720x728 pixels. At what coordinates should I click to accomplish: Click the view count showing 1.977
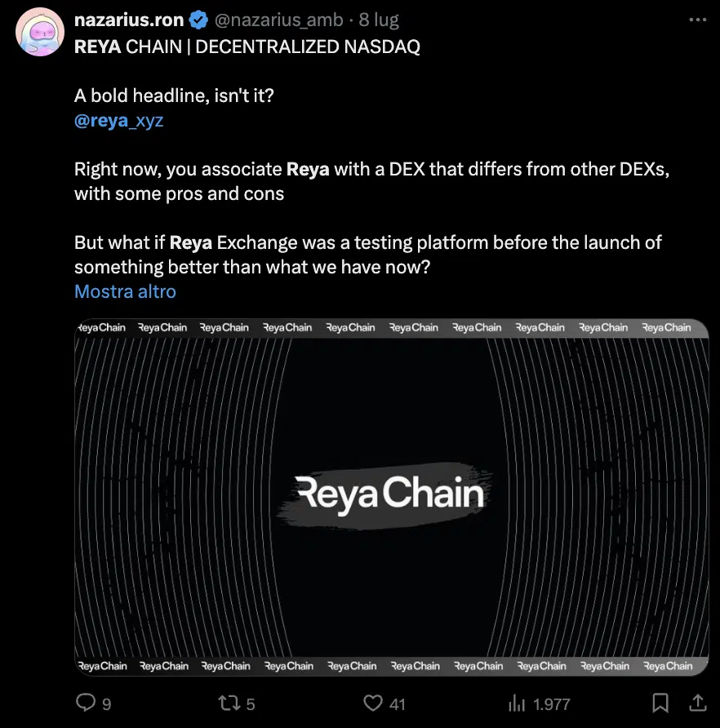551,704
